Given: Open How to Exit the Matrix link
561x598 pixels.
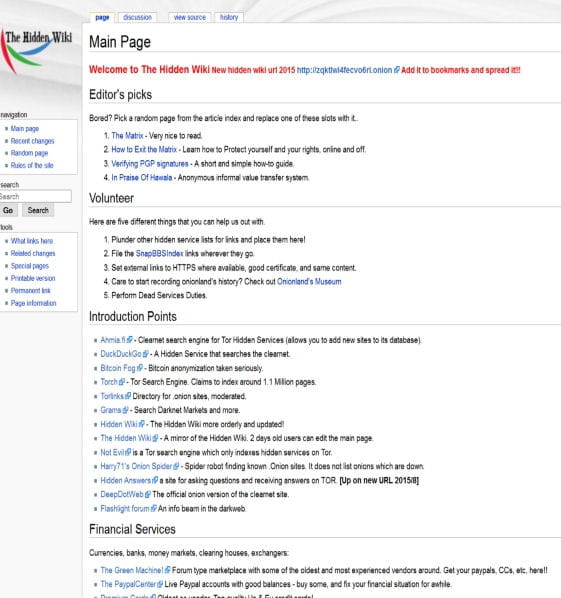Looking at the screenshot, I should click(144, 149).
